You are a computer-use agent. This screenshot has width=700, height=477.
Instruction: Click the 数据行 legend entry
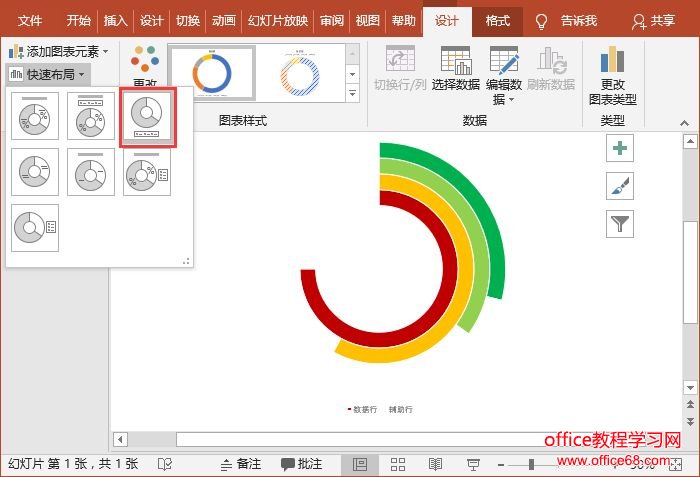[x=362, y=409]
